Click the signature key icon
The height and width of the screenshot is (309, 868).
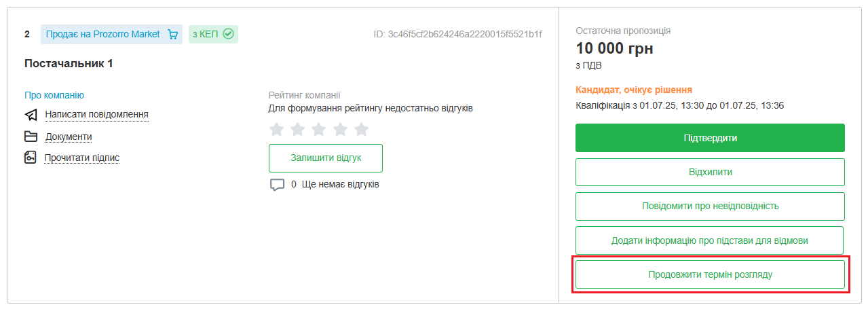click(31, 158)
